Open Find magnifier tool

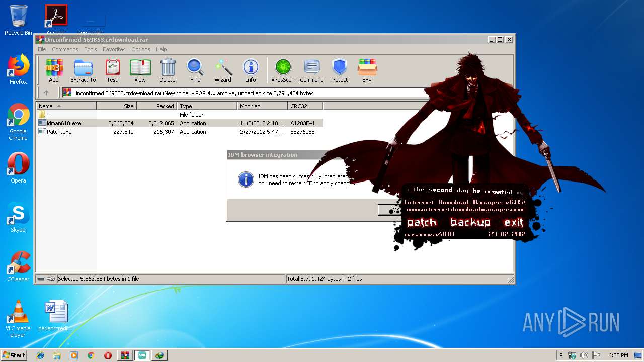coord(195,71)
